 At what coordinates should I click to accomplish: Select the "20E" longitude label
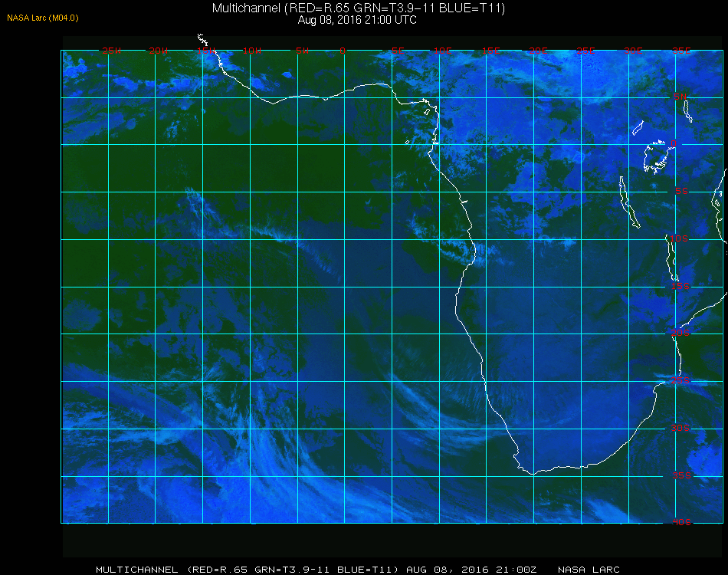tap(538, 51)
